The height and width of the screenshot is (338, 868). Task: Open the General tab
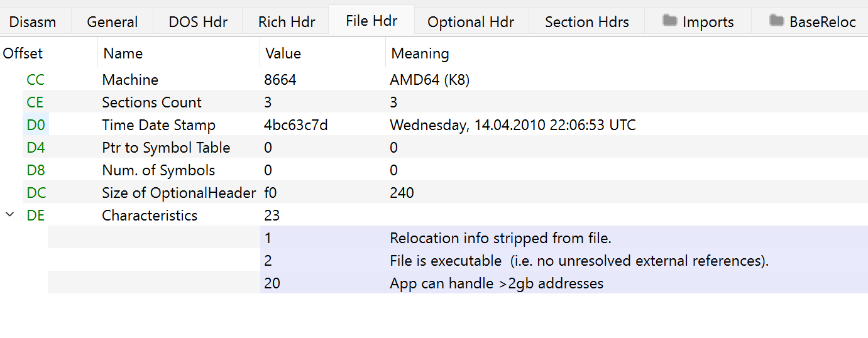[113, 23]
